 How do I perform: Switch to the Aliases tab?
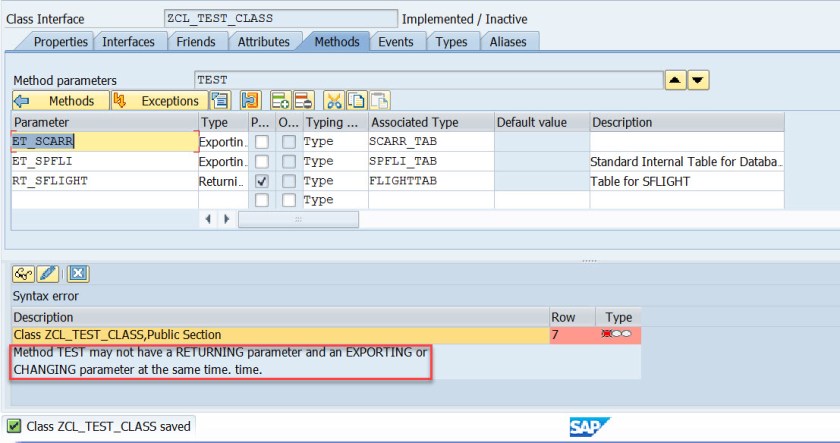(508, 42)
